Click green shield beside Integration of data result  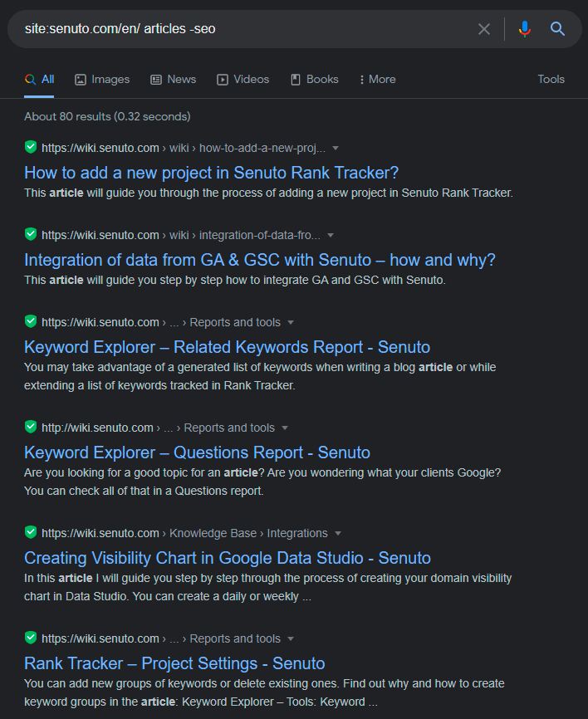(x=31, y=234)
